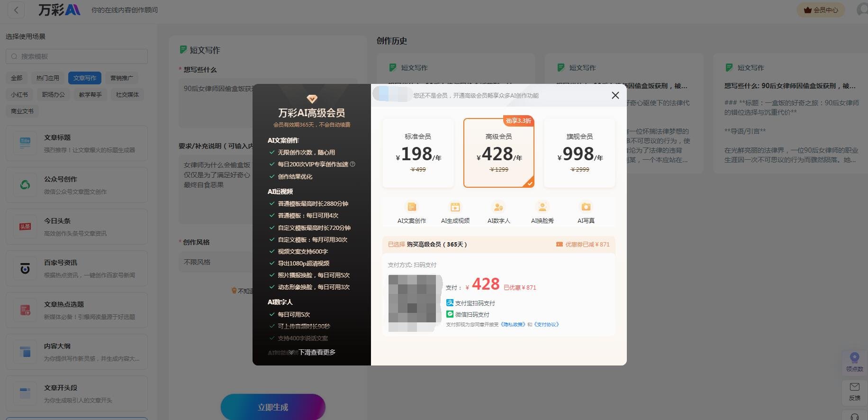Click the 文章开头段 template icon
This screenshot has width=868, height=420.
click(25, 393)
